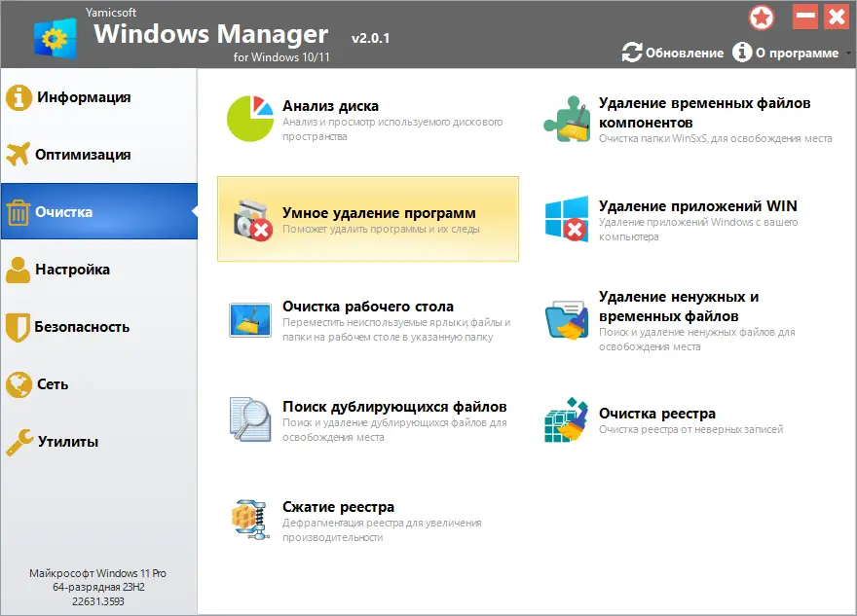Open the Сеть sidebar tab

coord(53,384)
